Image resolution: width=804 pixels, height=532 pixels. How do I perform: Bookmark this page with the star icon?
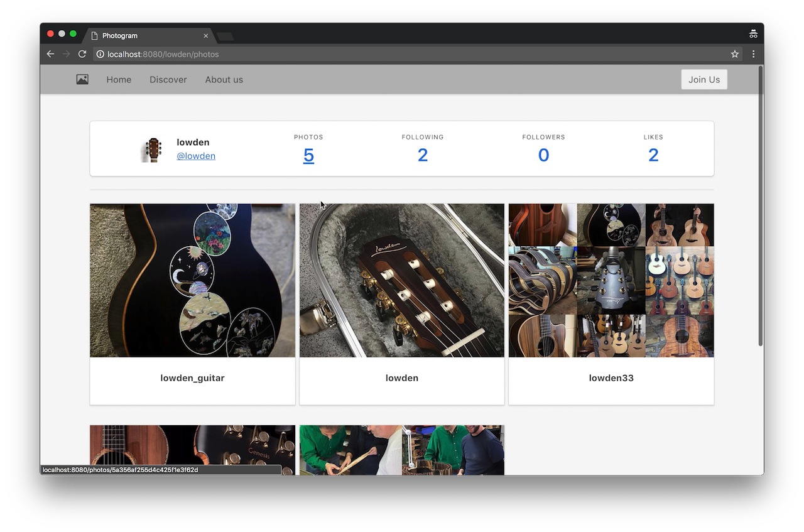tap(735, 54)
